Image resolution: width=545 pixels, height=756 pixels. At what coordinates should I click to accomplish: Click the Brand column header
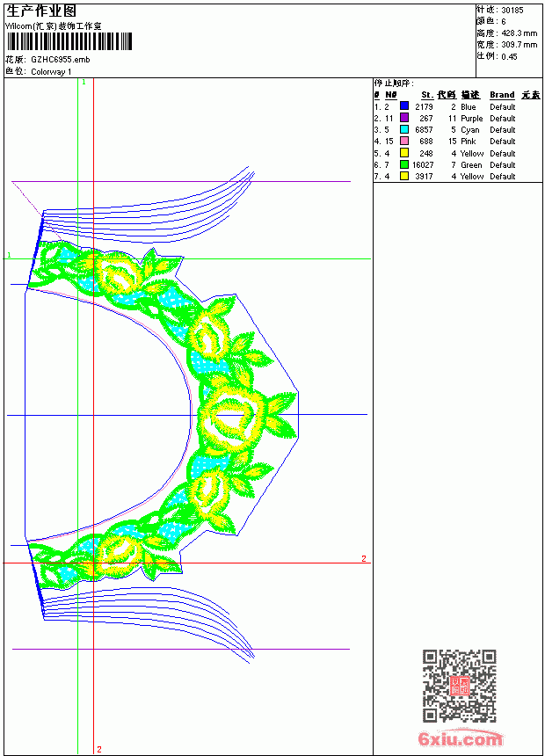tap(502, 95)
